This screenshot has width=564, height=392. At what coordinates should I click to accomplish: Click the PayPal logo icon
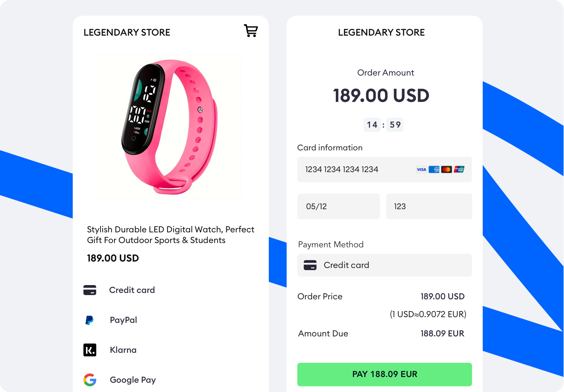89,320
